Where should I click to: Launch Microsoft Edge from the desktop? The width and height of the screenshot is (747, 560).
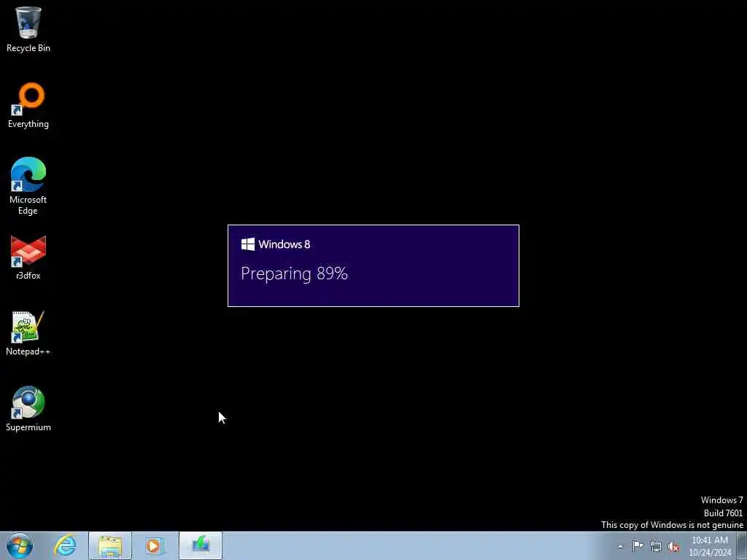(28, 186)
